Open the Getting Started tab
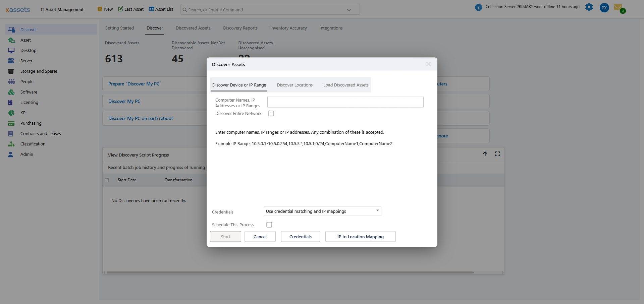Viewport: 644px width, 304px height. click(119, 28)
